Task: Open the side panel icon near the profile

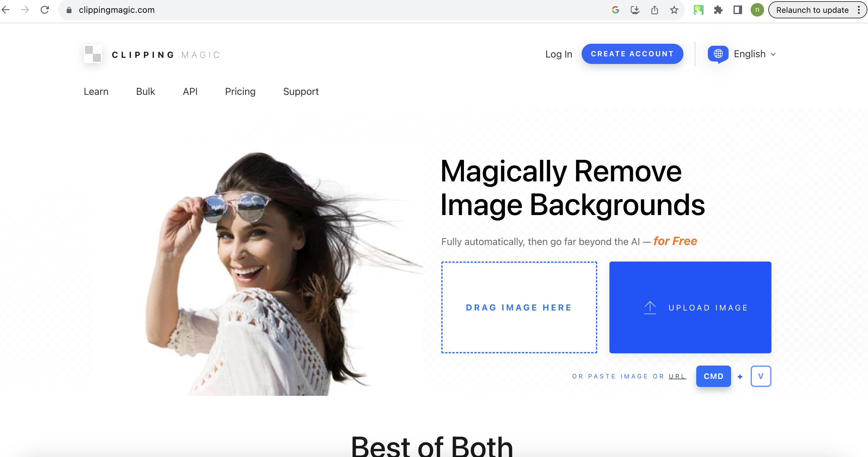Action: coord(737,10)
